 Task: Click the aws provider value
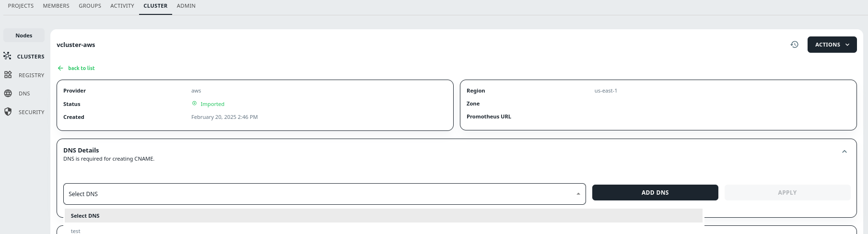196,91
